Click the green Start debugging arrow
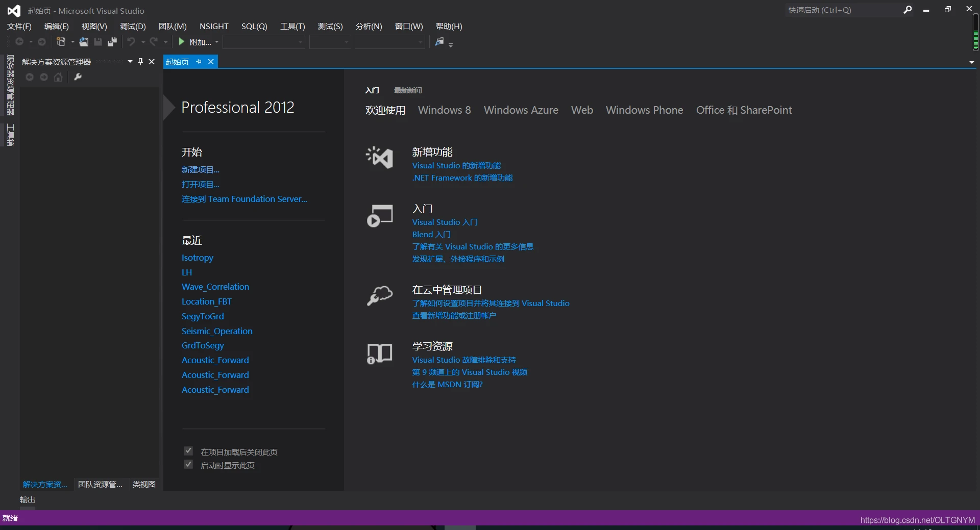Image resolution: width=980 pixels, height=530 pixels. pyautogui.click(x=181, y=42)
